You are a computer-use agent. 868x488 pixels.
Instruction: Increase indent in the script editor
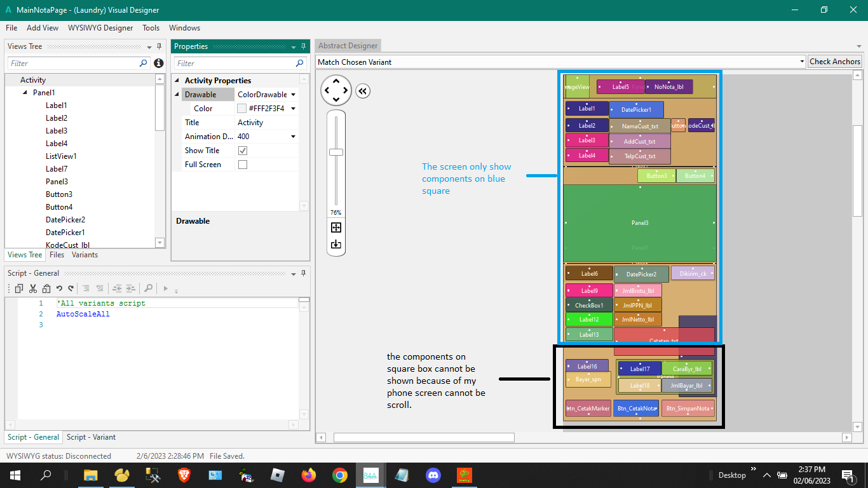(130, 288)
